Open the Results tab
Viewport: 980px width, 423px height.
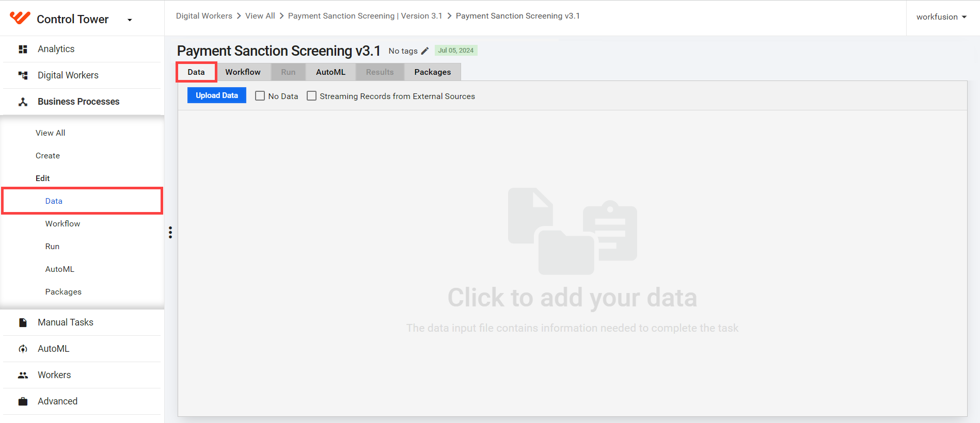click(x=380, y=72)
